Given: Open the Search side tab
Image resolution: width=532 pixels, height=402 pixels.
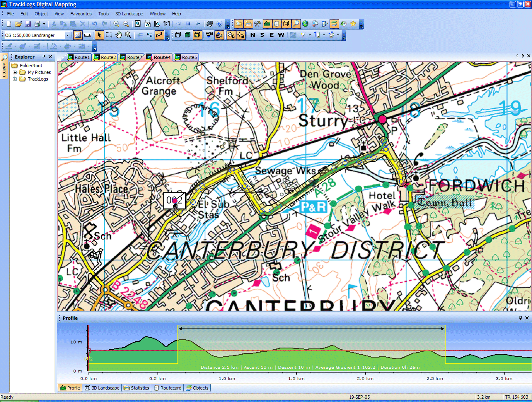Looking at the screenshot, I should tap(4, 66).
